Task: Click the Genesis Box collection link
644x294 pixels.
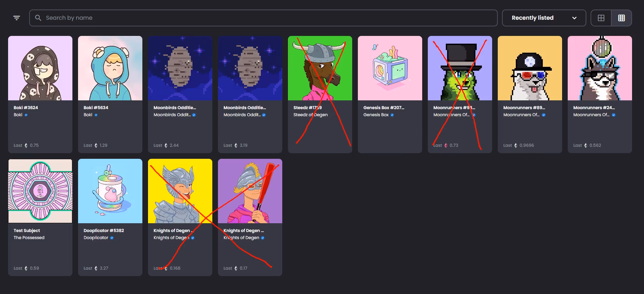Action: click(376, 115)
